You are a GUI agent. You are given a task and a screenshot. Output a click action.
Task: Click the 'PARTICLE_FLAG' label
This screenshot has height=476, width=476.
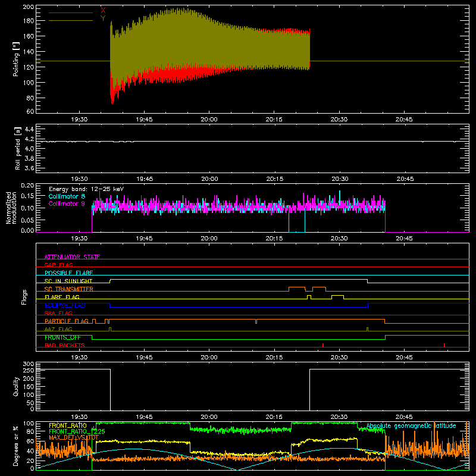coord(67,321)
